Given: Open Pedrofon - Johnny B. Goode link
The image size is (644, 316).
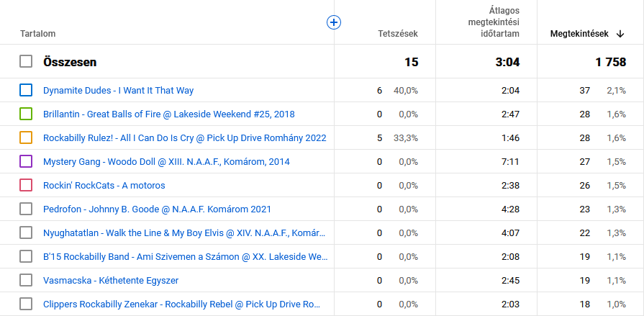Looking at the screenshot, I should pyautogui.click(x=157, y=209).
